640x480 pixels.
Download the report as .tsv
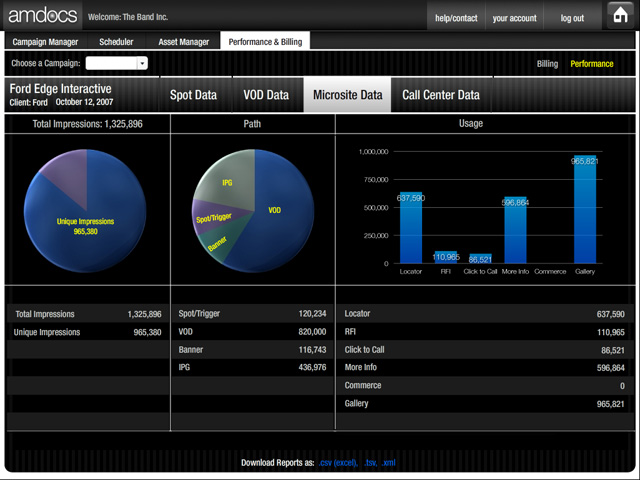(x=370, y=463)
